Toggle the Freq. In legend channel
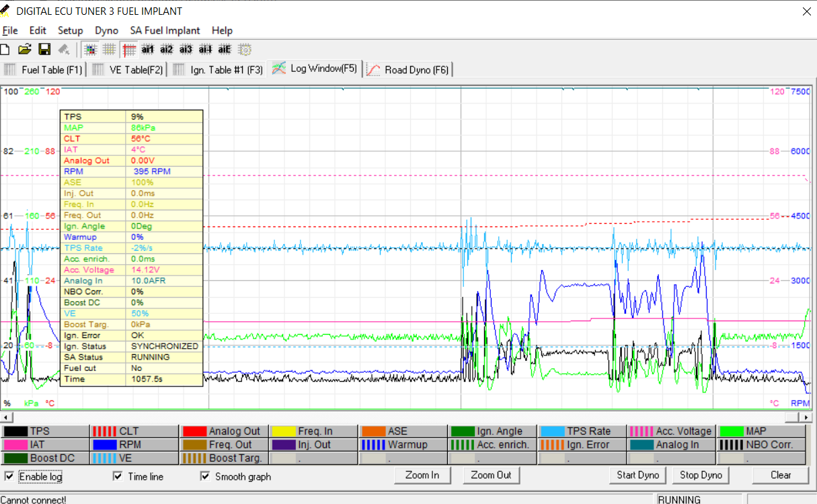This screenshot has height=504, width=817. [x=313, y=431]
